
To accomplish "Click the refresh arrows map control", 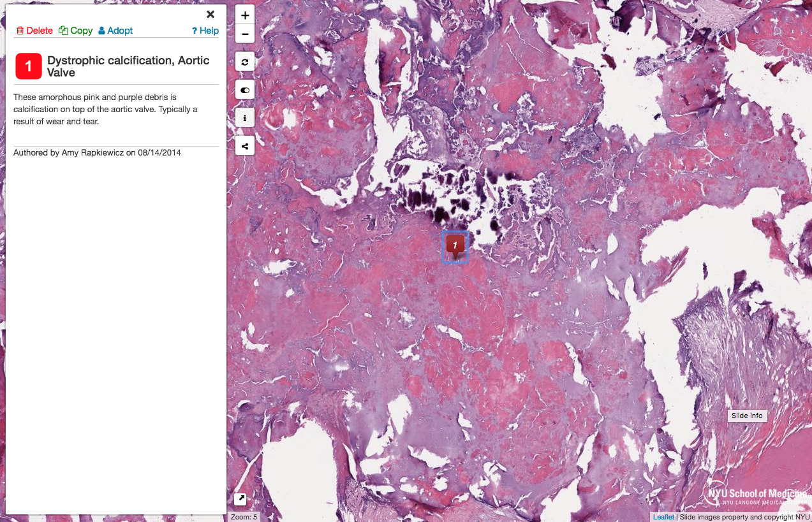I will [245, 62].
